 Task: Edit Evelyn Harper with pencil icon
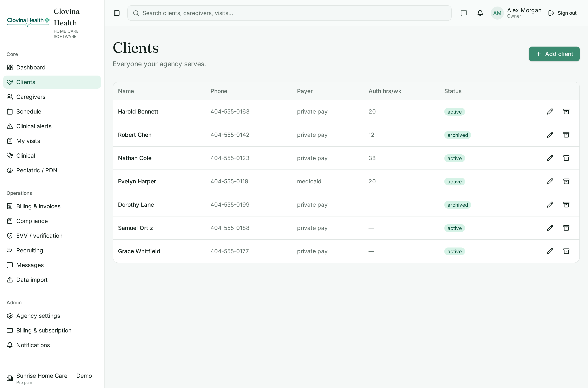pyautogui.click(x=550, y=181)
